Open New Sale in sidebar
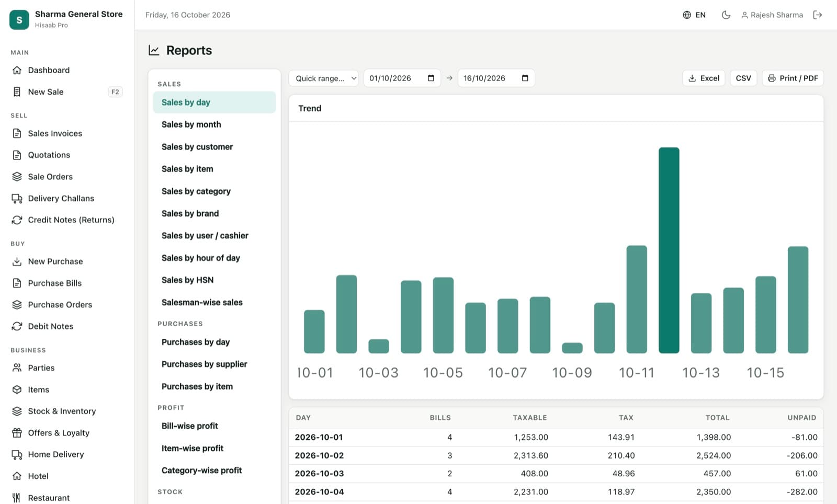 (x=67, y=92)
